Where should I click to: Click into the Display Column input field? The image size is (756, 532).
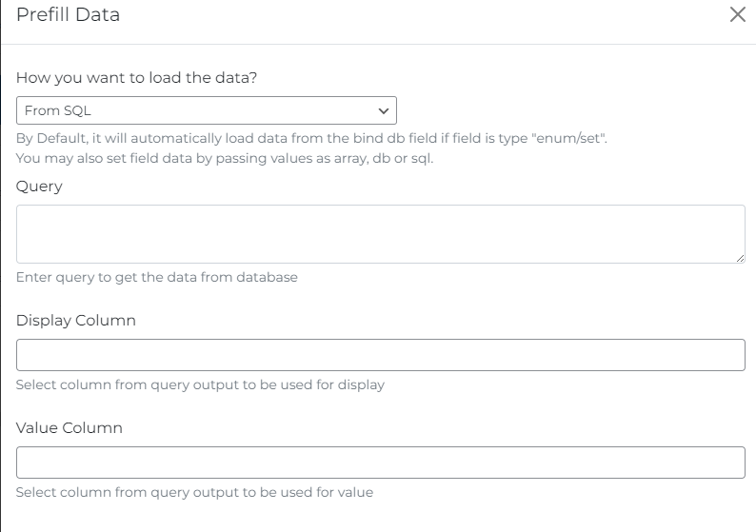tap(380, 355)
